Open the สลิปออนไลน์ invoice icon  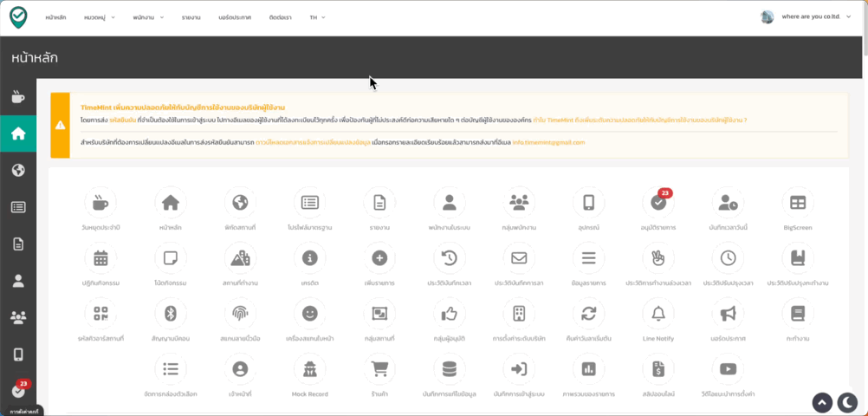[658, 369]
